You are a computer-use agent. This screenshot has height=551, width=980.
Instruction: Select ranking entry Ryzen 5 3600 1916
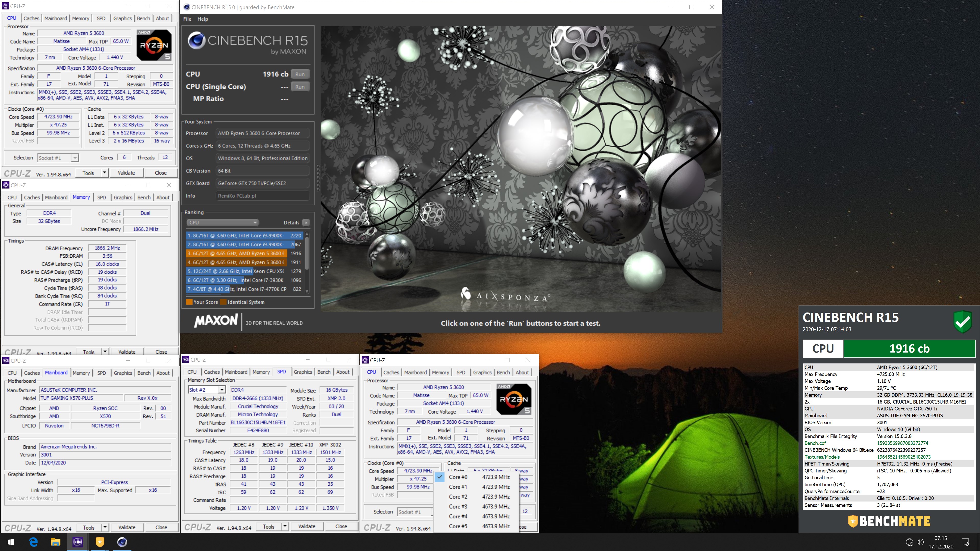(x=244, y=253)
